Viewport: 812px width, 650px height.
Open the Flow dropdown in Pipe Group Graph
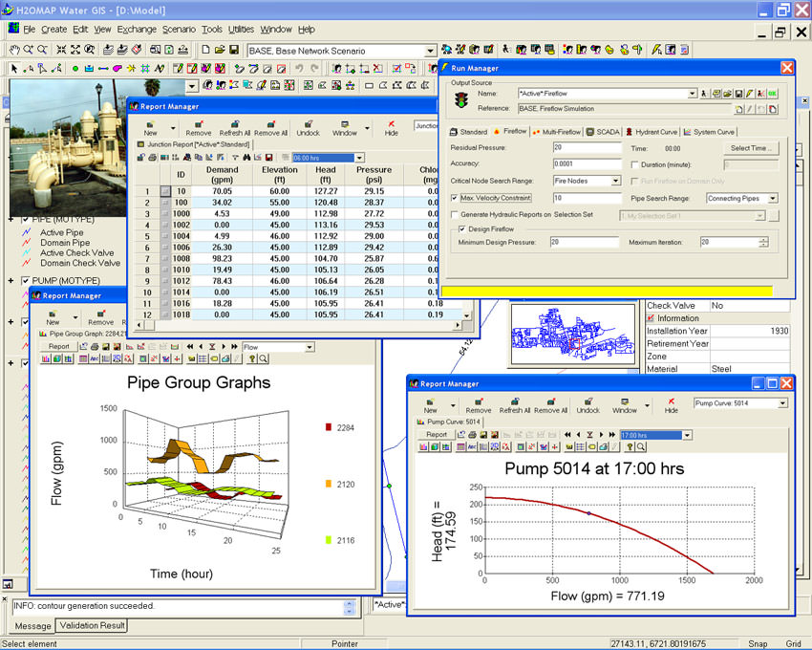(x=310, y=347)
